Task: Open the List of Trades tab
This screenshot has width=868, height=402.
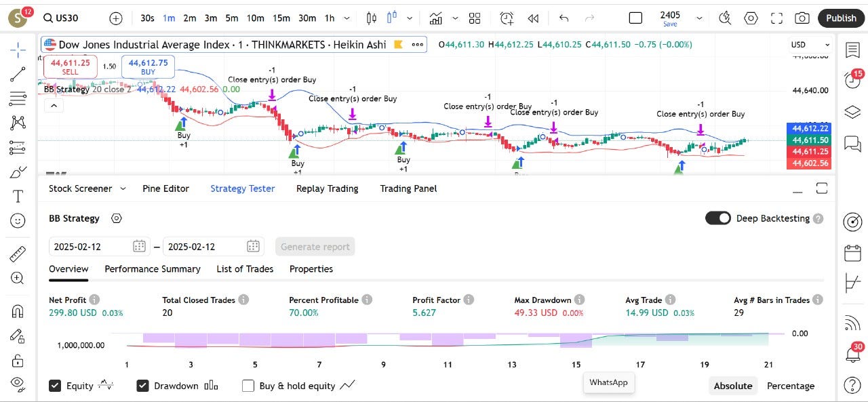Action: (245, 269)
